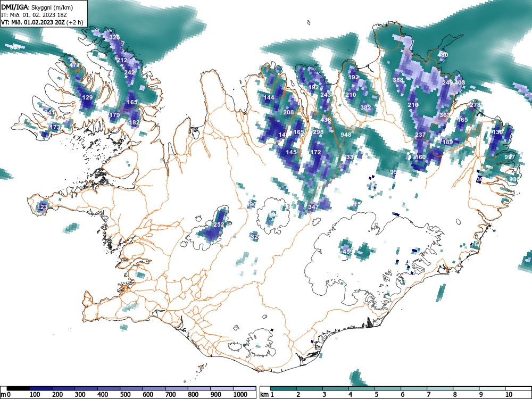Click the '1000' label on meter legend
This screenshot has height=399, width=532.
tap(240, 394)
